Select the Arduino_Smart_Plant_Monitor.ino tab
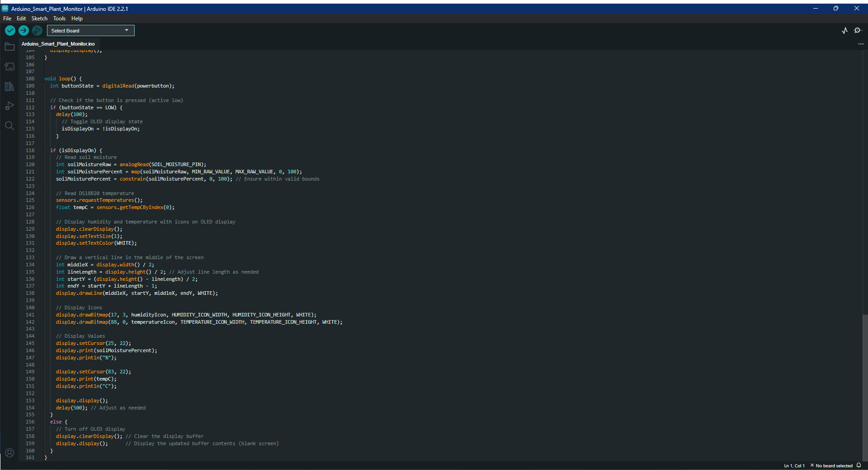Image resolution: width=868 pixels, height=470 pixels. tap(58, 44)
